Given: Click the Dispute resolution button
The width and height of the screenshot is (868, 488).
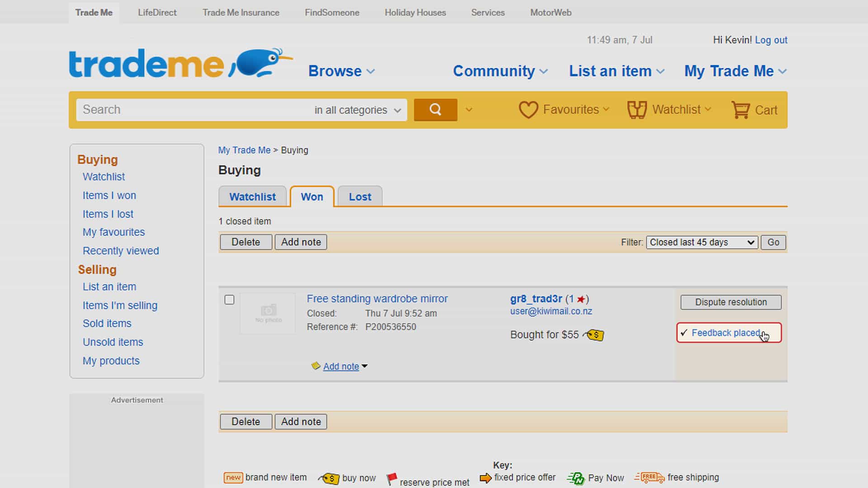Looking at the screenshot, I should click(731, 302).
